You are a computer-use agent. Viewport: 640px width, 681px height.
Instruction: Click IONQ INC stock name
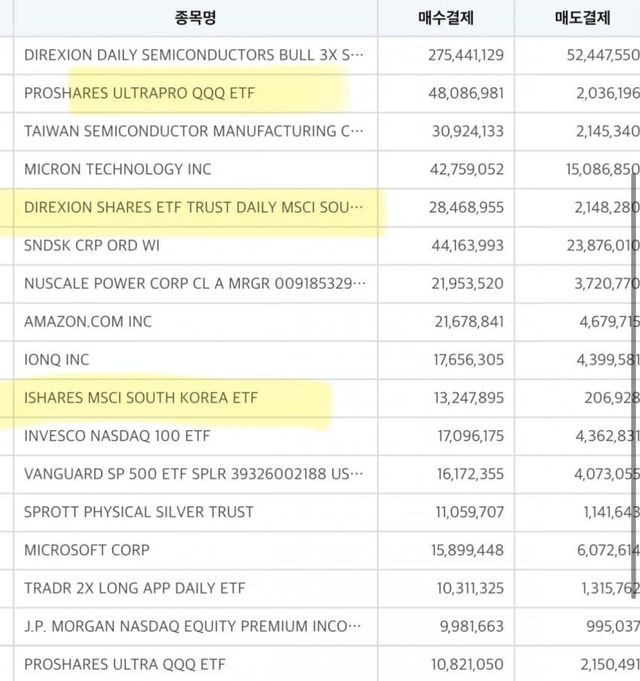[57, 359]
